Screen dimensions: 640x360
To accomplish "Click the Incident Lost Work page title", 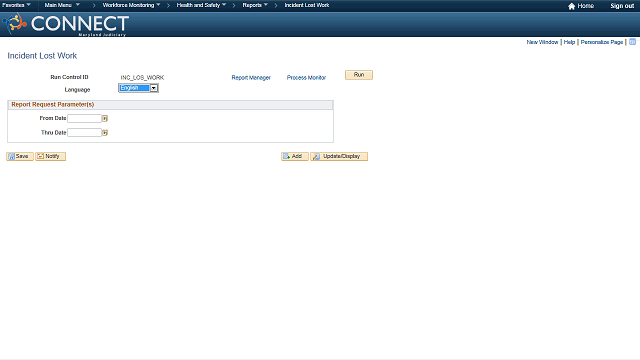I will (42, 56).
